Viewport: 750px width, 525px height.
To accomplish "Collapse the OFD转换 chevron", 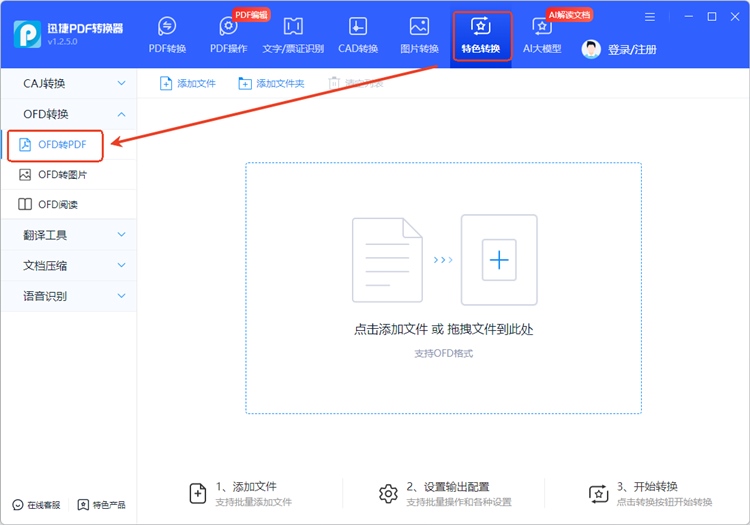I will point(121,114).
